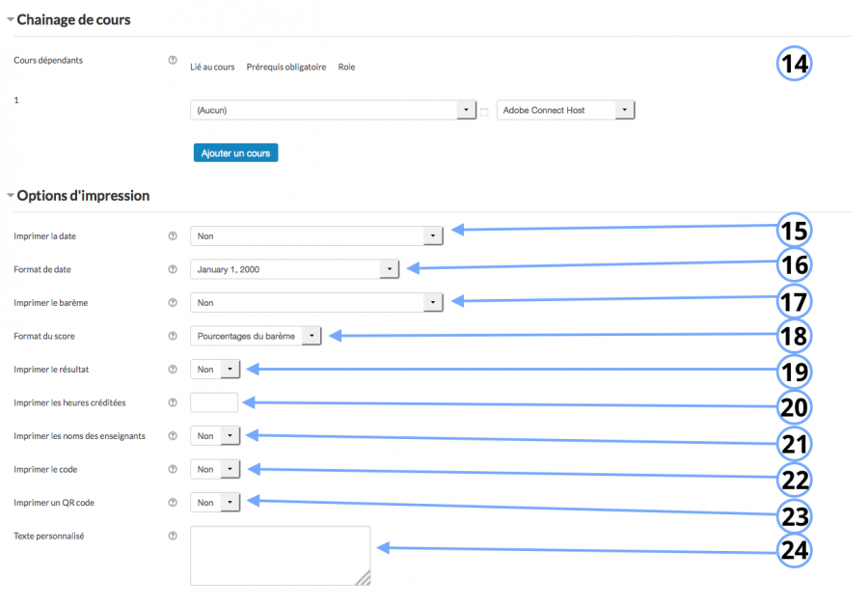The width and height of the screenshot is (868, 607).
Task: Click inside the "Texte personnalisé" text area
Action: [x=280, y=556]
